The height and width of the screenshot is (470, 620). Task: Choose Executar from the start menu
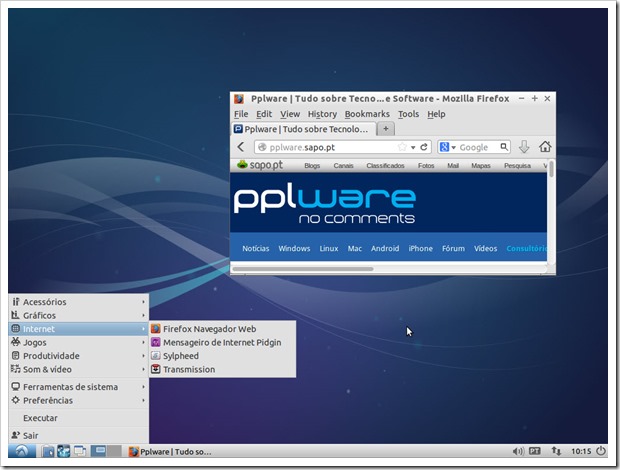click(x=78, y=418)
